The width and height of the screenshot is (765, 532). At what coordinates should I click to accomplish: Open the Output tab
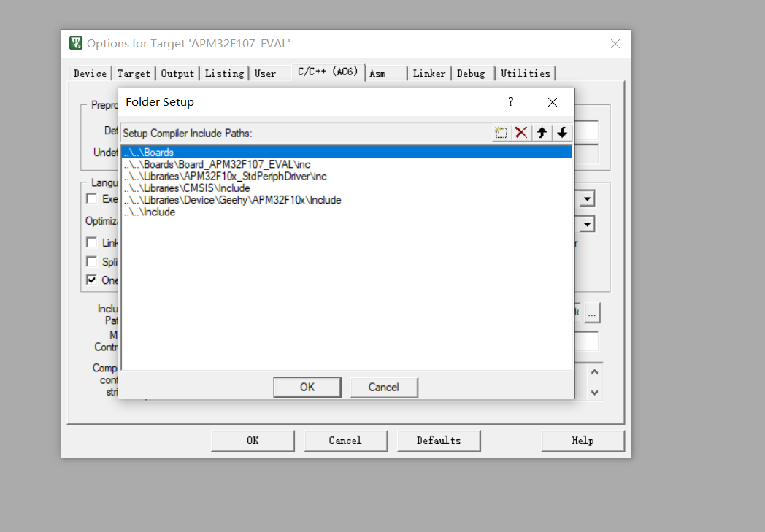tap(177, 74)
